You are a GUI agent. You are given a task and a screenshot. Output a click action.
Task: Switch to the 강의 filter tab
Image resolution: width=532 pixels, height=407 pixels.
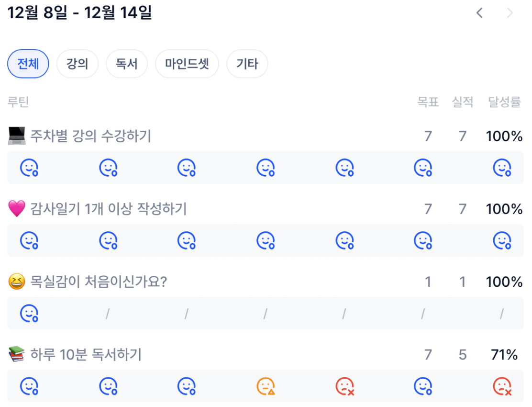[78, 64]
